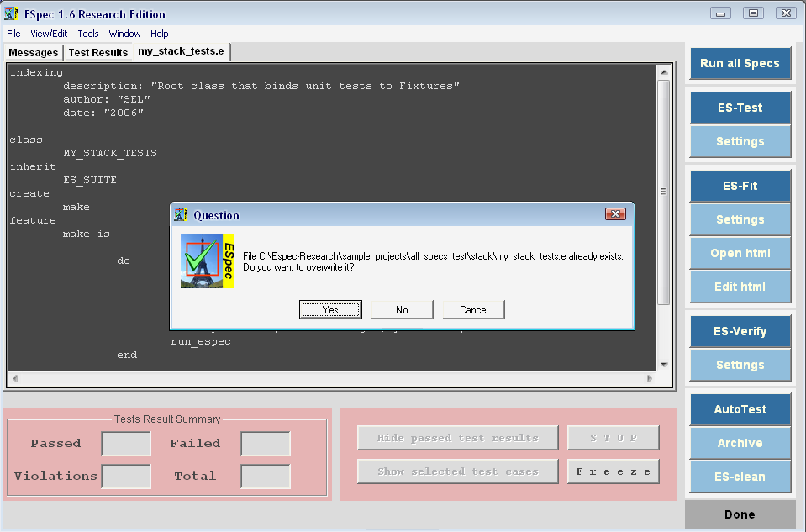Open the Help menu
806x532 pixels.
(160, 34)
